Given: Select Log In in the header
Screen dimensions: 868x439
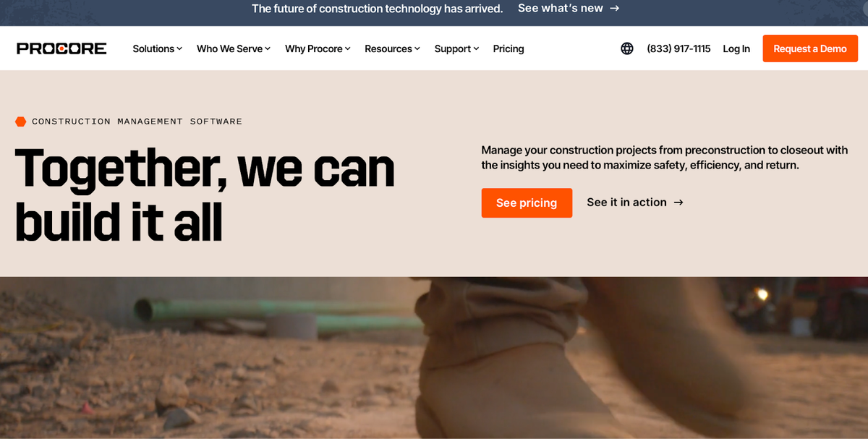Looking at the screenshot, I should click(x=736, y=48).
